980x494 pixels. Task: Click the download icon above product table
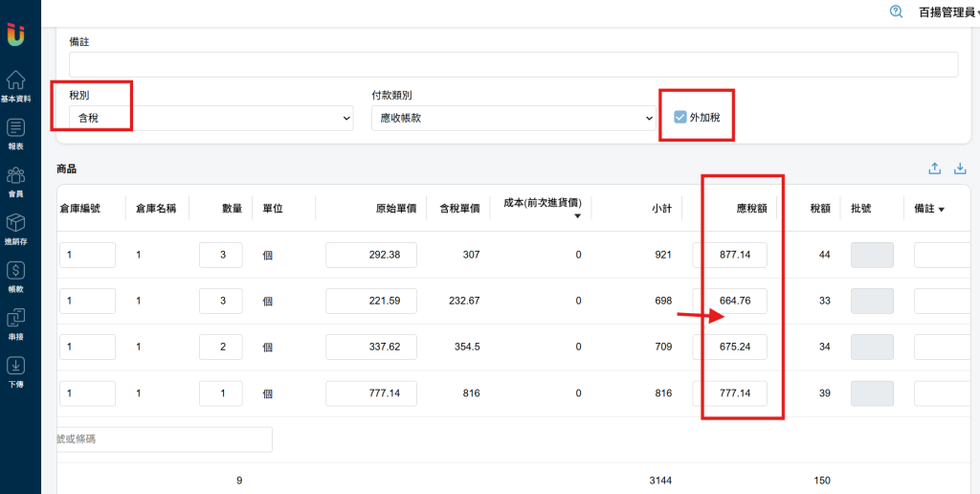click(960, 168)
